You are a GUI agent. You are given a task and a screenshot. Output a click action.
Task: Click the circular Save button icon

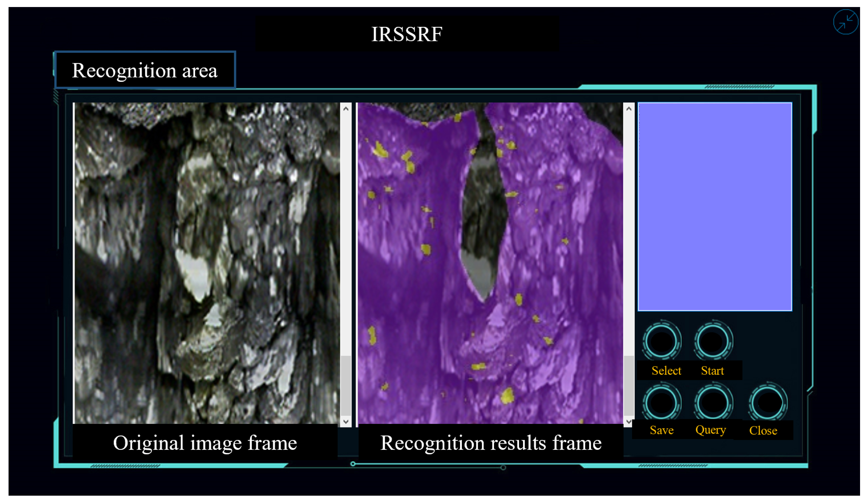[x=662, y=403]
